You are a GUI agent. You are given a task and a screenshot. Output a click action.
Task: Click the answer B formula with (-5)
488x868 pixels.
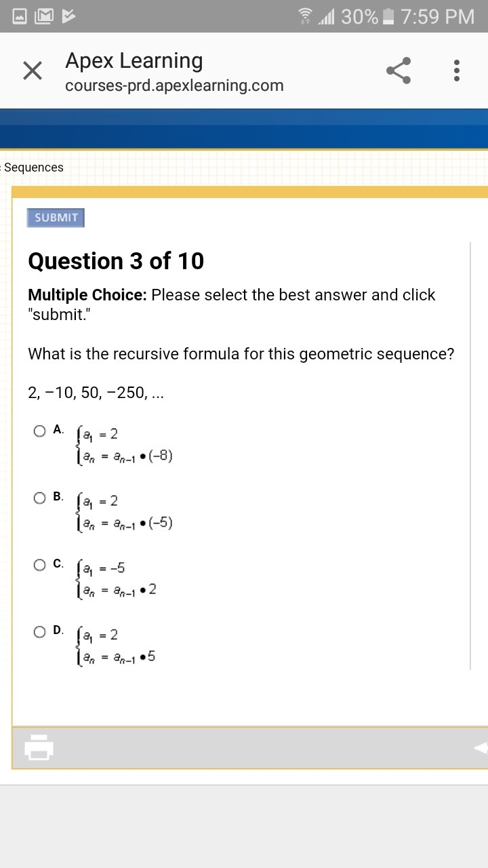pos(126,512)
